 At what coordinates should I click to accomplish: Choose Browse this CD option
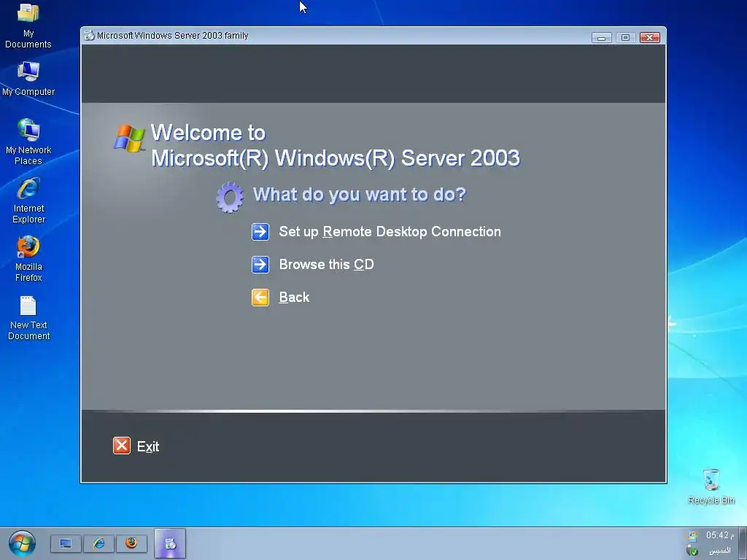[326, 264]
